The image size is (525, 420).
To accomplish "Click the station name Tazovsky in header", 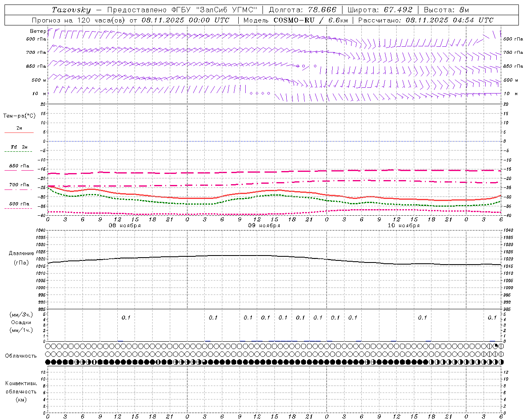I will coord(71,10).
